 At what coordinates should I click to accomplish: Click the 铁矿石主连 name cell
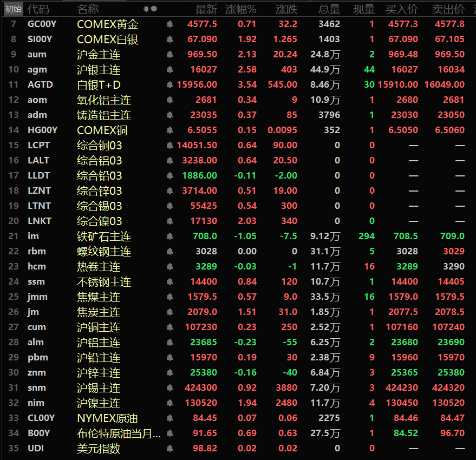pyautogui.click(x=104, y=236)
